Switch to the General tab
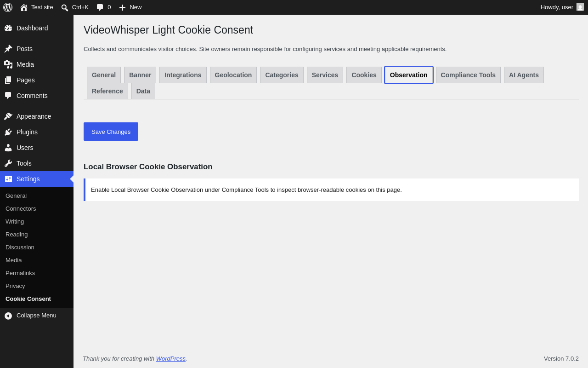Screen dimensions: 588x368 coord(104,75)
